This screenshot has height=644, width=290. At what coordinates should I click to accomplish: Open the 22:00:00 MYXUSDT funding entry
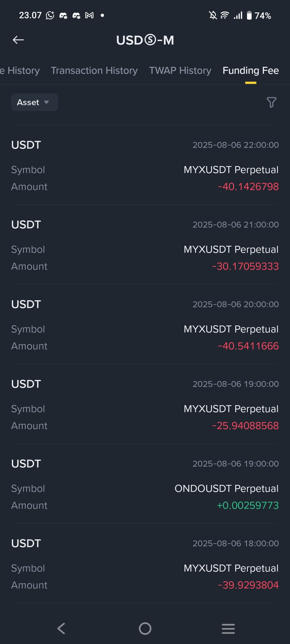pyautogui.click(x=145, y=165)
